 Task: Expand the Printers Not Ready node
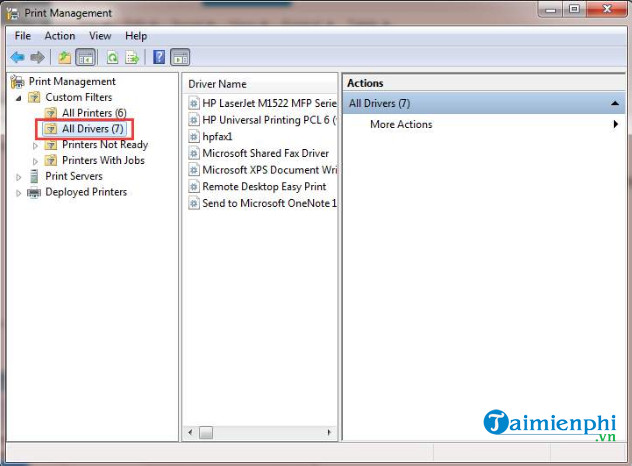coord(35,146)
